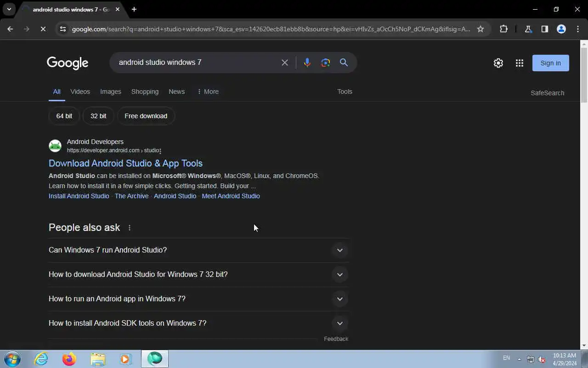588x368 pixels.
Task: Switch to the Shopping tab
Action: click(145, 92)
